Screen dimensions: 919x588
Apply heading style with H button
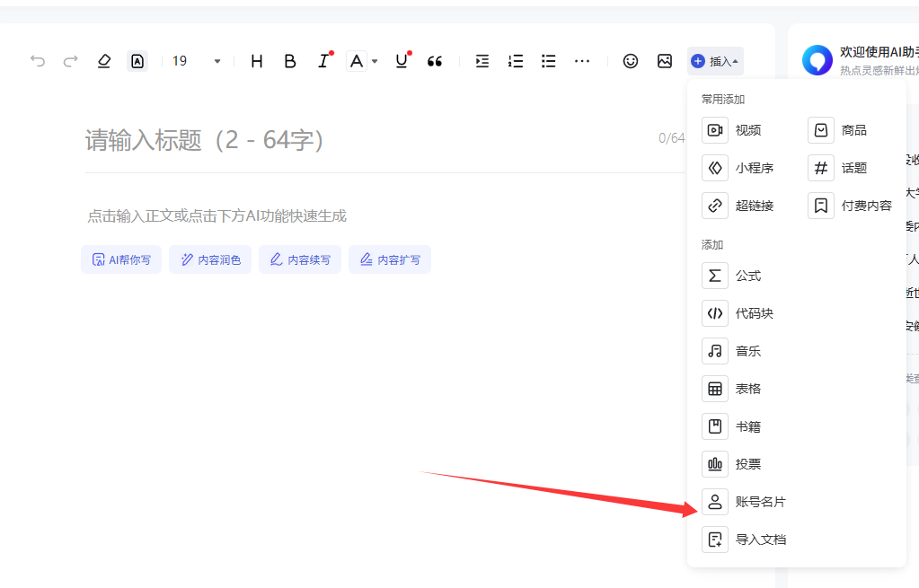(257, 61)
